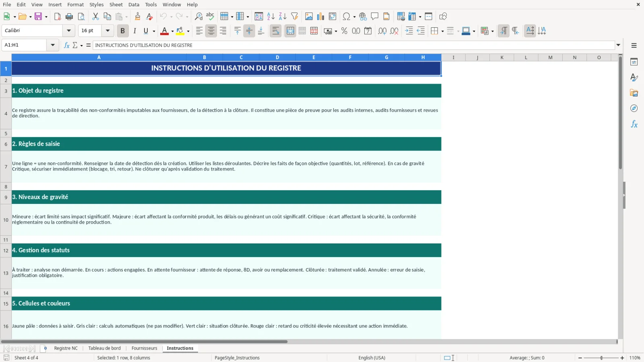Toggle AutoFilter funnel icon
The height and width of the screenshot is (362, 644).
tap(295, 16)
